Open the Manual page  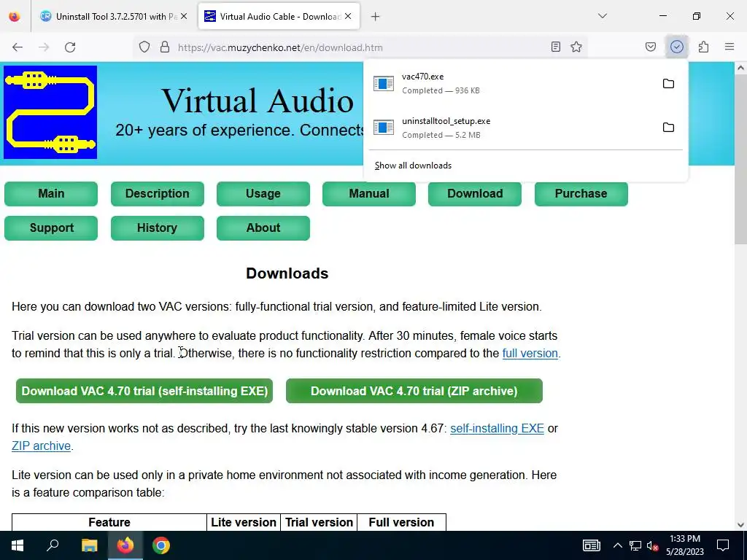368,194
